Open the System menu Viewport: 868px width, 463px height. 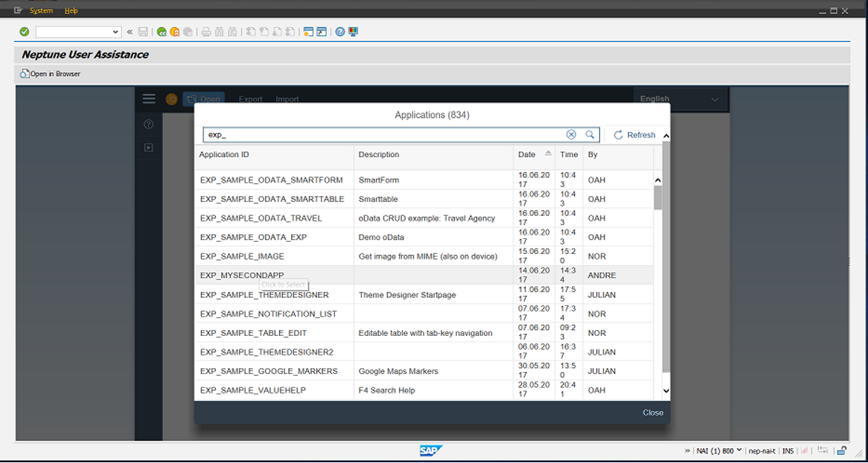pos(42,10)
